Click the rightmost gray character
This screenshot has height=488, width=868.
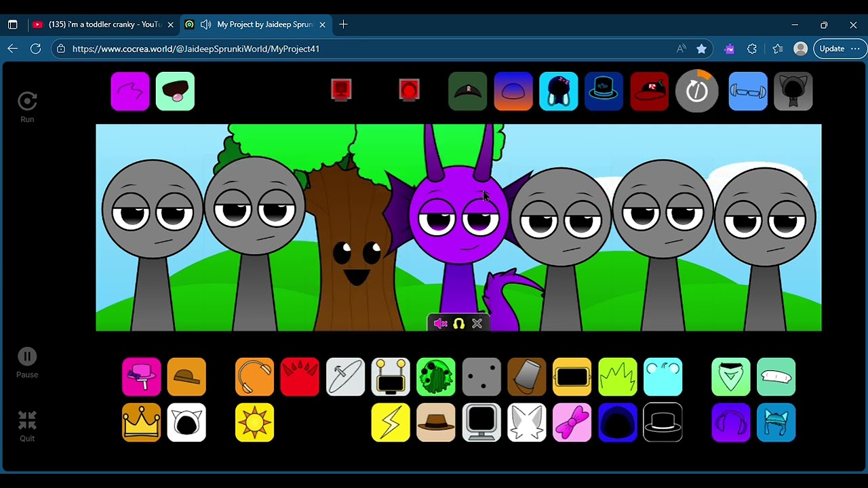point(765,249)
